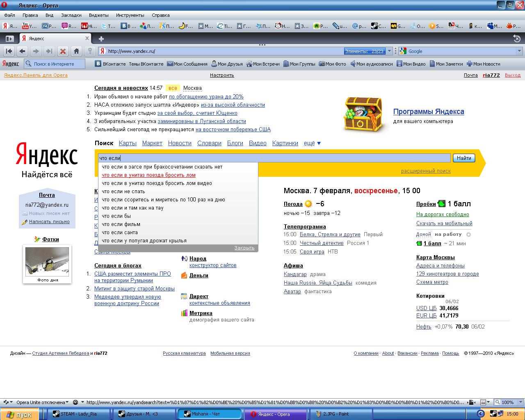Open the Справка menu
525x420 pixels.
(x=161, y=15)
